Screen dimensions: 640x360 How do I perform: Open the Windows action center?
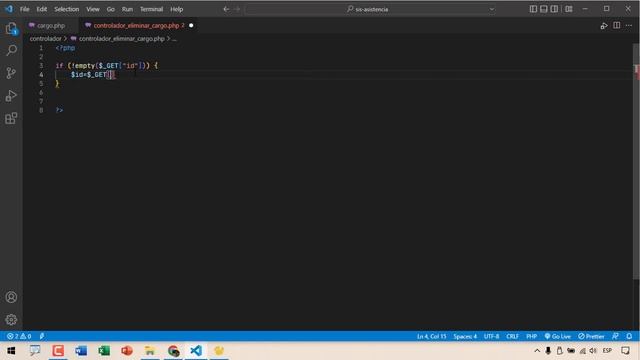pos(625,351)
